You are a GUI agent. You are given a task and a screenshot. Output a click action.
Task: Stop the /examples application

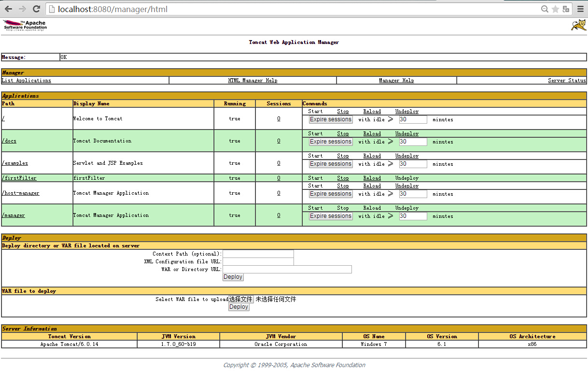click(343, 156)
